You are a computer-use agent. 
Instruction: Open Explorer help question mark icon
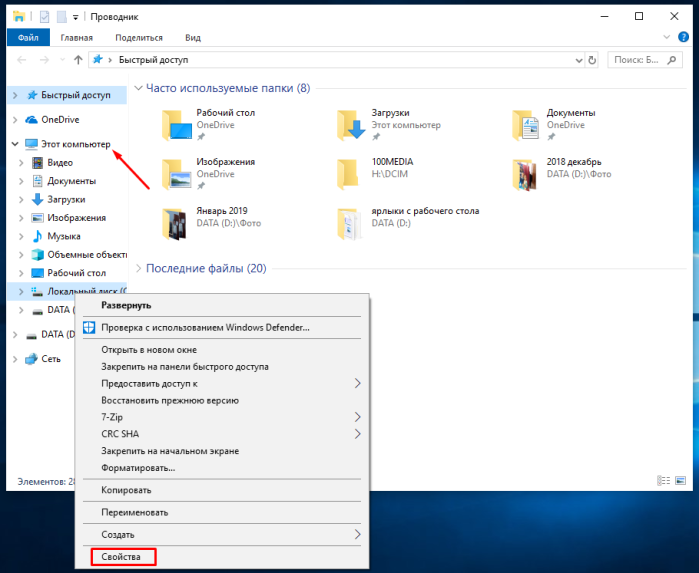(x=683, y=37)
